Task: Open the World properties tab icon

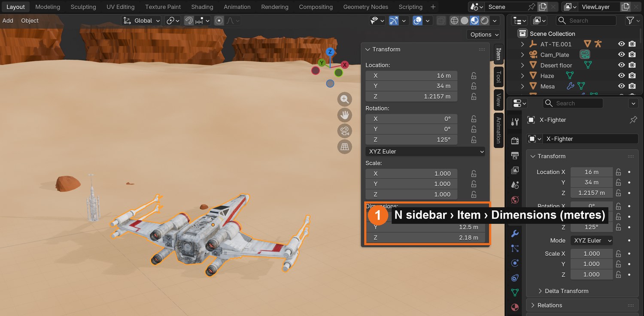Action: click(515, 200)
